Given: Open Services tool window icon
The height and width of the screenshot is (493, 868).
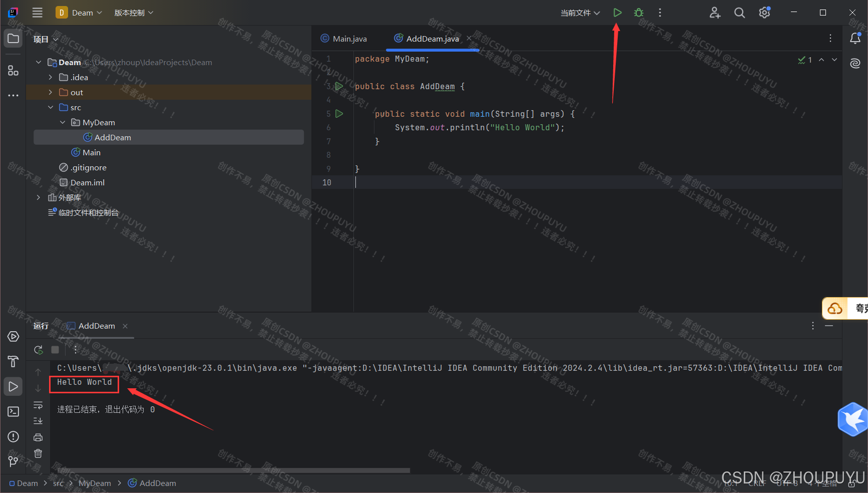Looking at the screenshot, I should click(14, 336).
